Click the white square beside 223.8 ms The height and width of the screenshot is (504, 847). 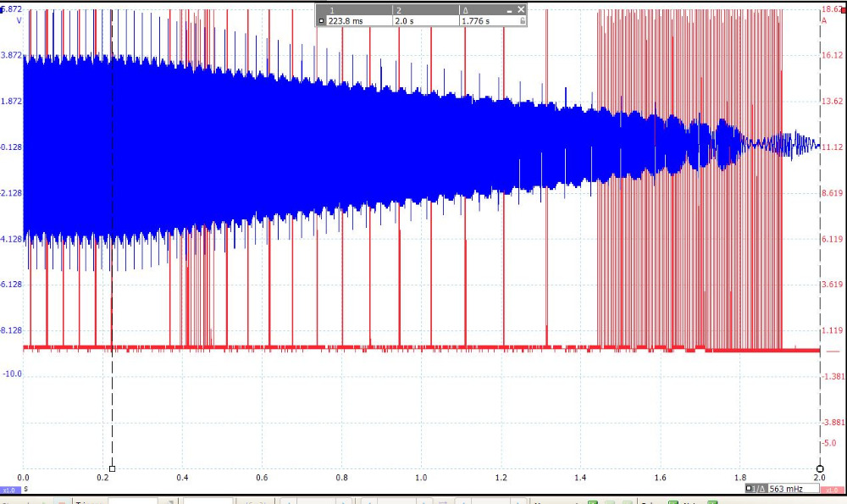[322, 21]
